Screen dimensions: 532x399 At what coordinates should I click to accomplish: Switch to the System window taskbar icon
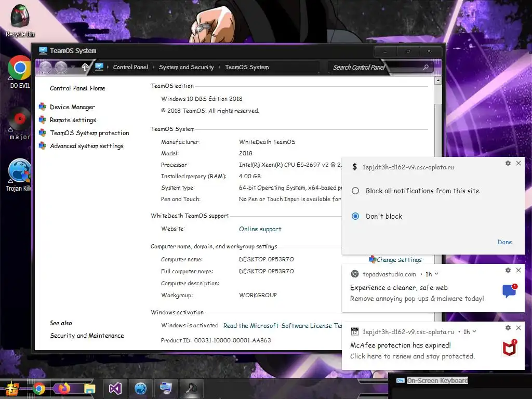point(166,389)
